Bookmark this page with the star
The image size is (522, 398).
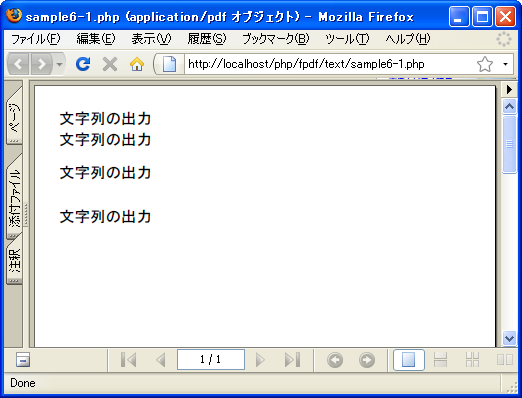tap(485, 64)
